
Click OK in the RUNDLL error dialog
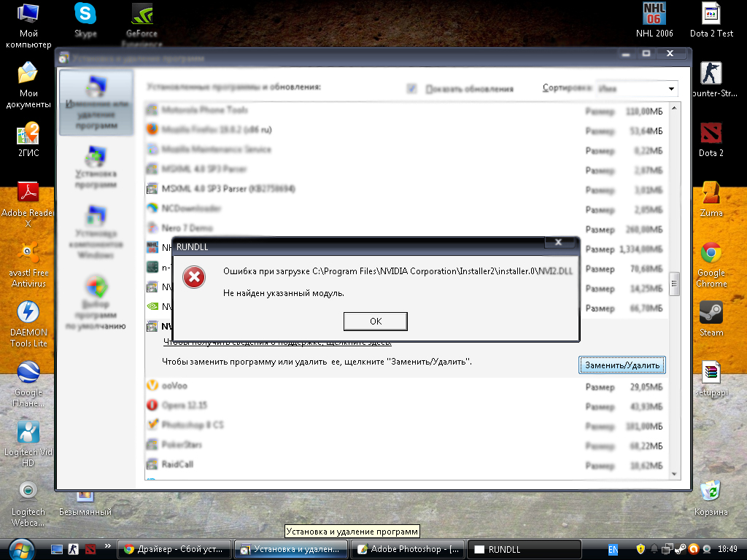375,322
